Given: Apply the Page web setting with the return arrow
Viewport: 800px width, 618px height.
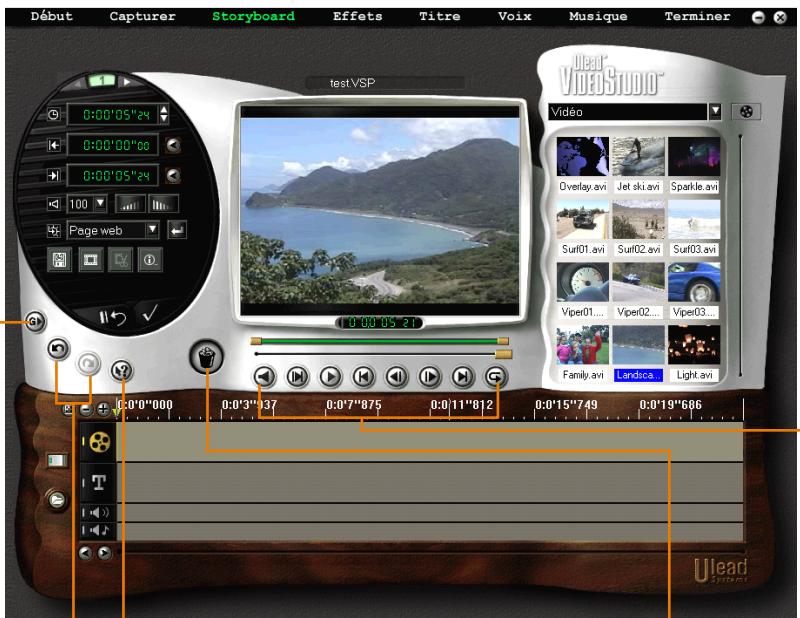Looking at the screenshot, I should point(177,230).
